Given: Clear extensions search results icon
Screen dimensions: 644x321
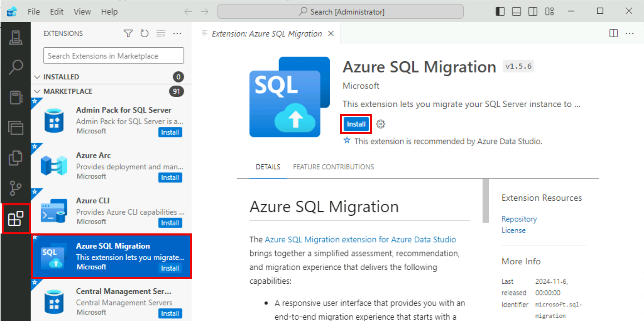Looking at the screenshot, I should tap(161, 34).
